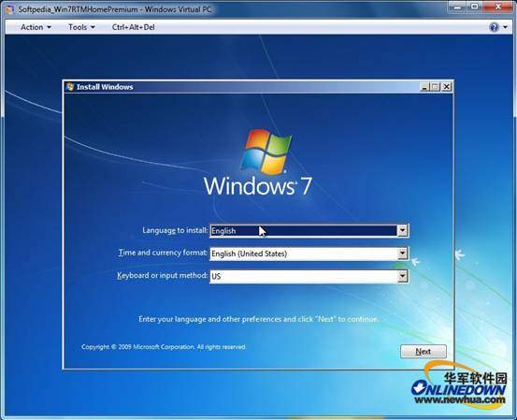Click the 'Language to install:' label
This screenshot has height=420, width=517.
175,230
